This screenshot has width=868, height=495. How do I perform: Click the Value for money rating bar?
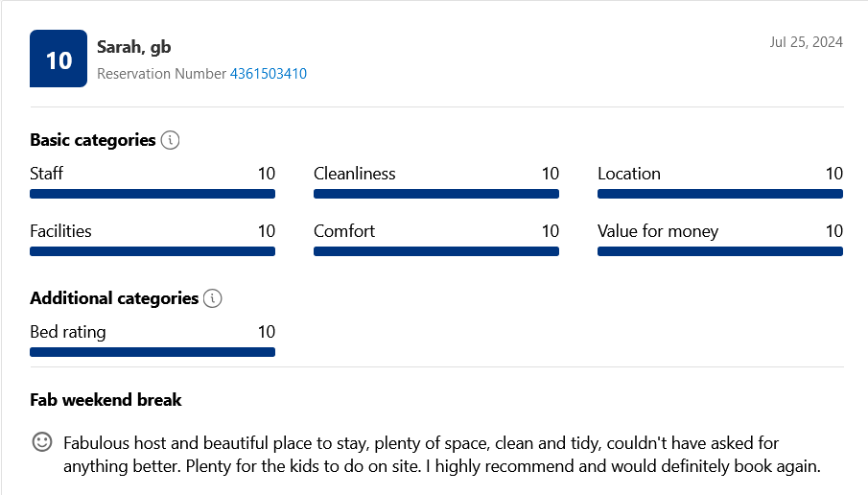720,251
